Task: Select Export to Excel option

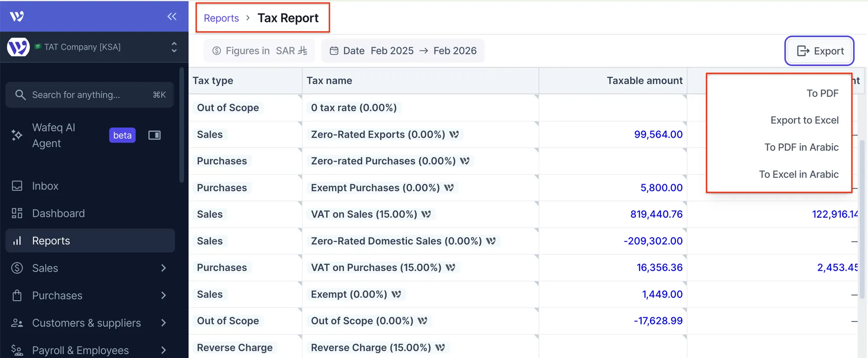Action: [x=804, y=120]
